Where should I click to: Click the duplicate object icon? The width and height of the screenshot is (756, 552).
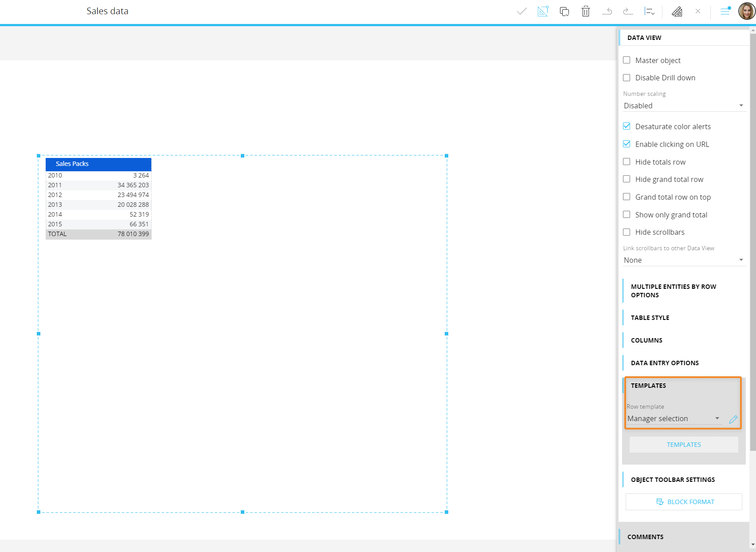point(564,12)
